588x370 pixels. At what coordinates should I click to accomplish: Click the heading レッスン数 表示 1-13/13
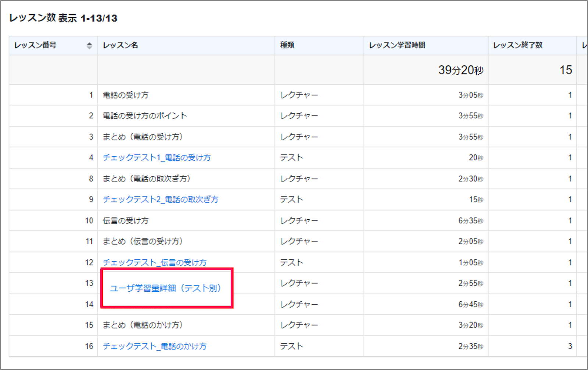63,18
